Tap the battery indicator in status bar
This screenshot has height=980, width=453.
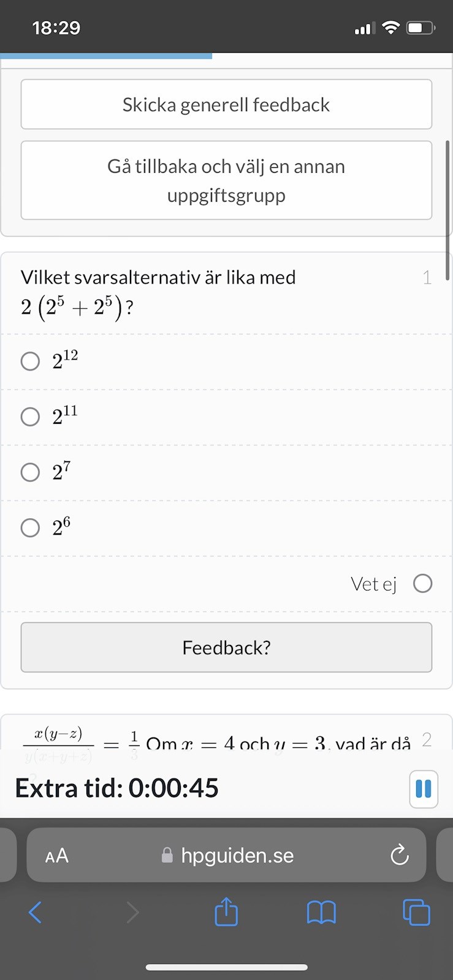[x=420, y=28]
